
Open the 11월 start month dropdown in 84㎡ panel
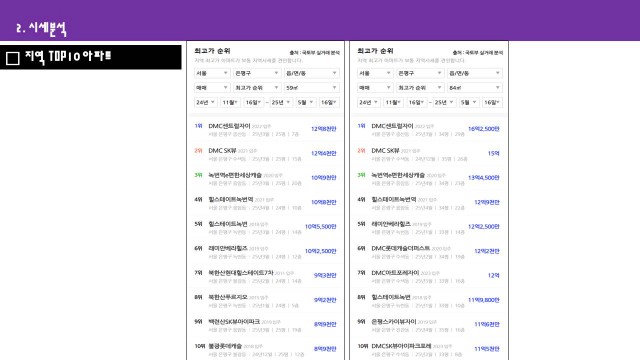(x=393, y=102)
